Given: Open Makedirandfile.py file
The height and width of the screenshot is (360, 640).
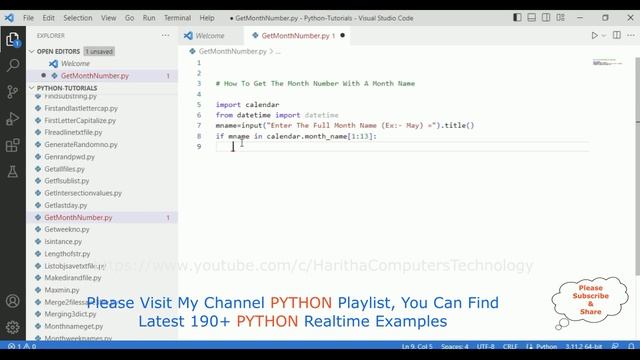Looking at the screenshot, I should pos(73,278).
